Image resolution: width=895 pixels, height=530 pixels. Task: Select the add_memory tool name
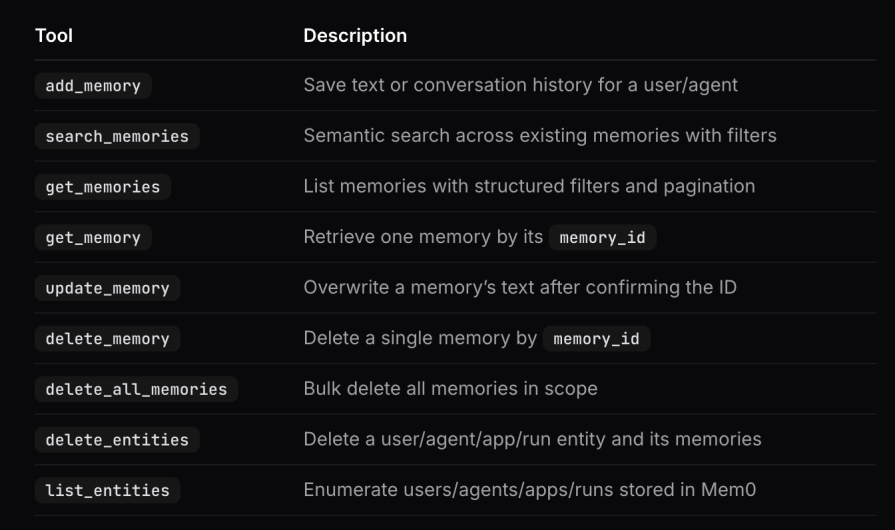coord(93,86)
